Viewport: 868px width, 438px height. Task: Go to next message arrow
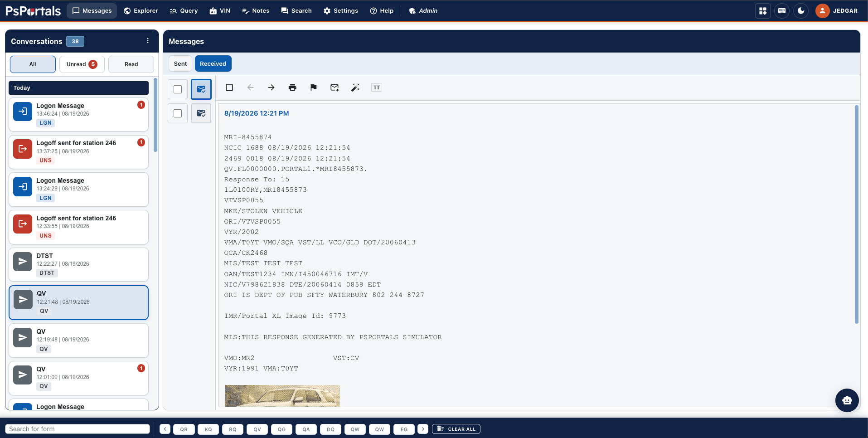(271, 88)
